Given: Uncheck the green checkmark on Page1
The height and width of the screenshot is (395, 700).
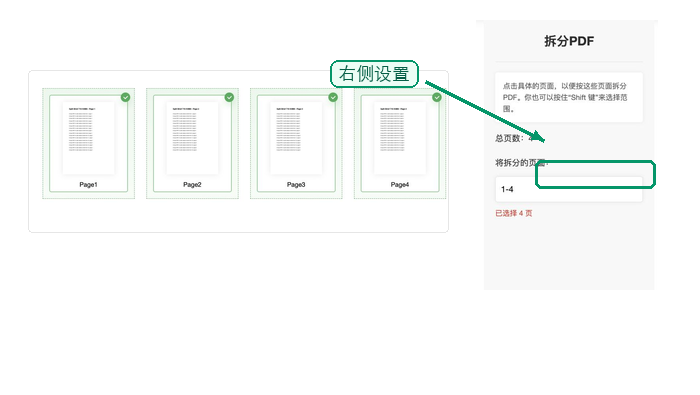Looking at the screenshot, I should pos(125,97).
